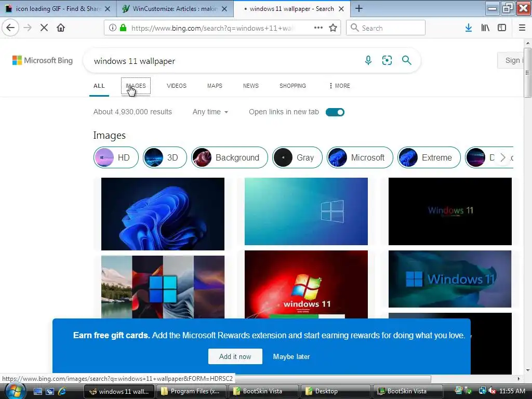Open the downloads arrow panel
Screen dimensions: 532x399
[469, 28]
